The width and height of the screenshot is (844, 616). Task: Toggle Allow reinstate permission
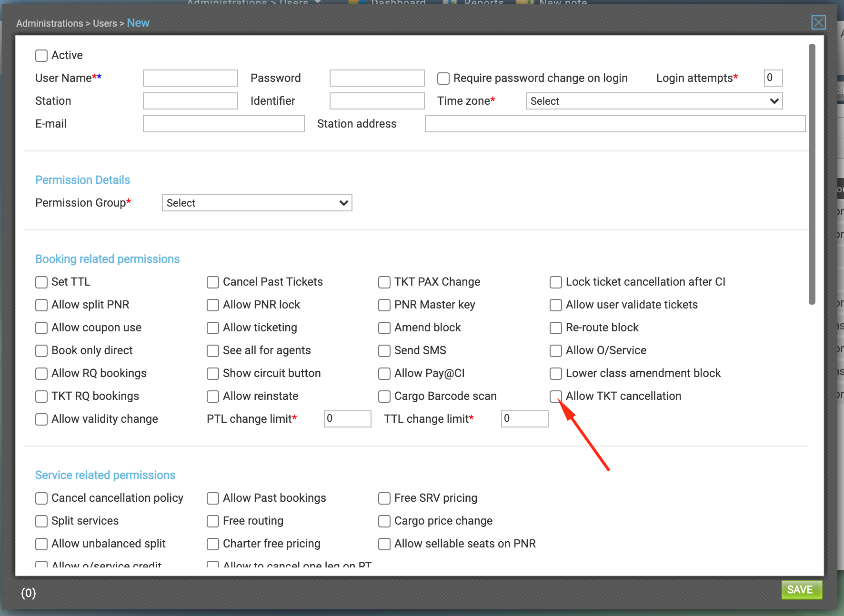213,397
